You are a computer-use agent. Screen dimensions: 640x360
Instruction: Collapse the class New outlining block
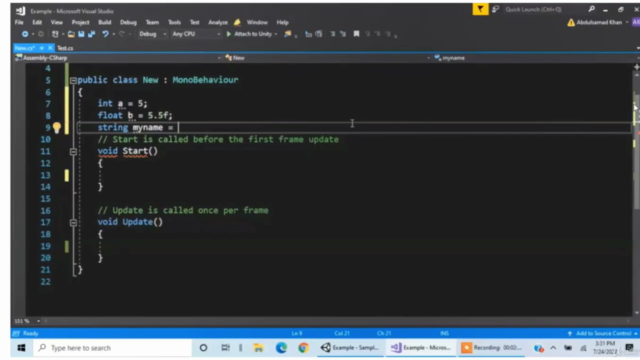click(x=73, y=80)
